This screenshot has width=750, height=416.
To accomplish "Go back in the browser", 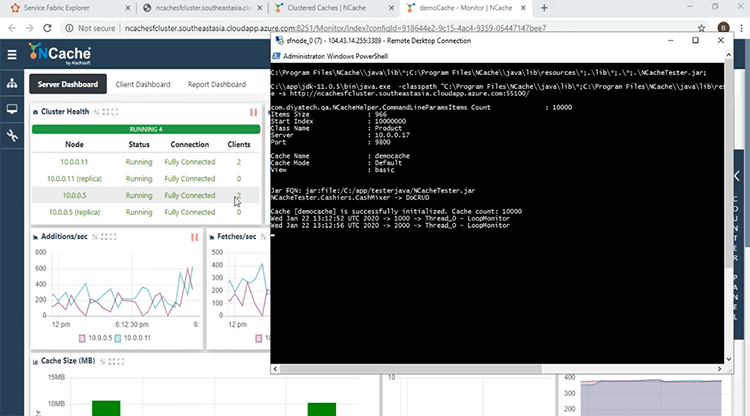I will [x=12, y=28].
